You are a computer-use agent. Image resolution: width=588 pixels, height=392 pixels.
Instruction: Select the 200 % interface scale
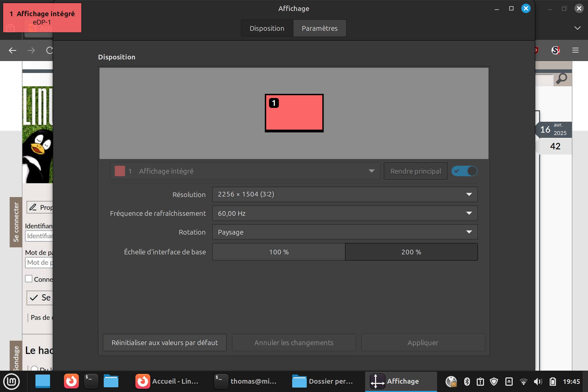point(411,252)
